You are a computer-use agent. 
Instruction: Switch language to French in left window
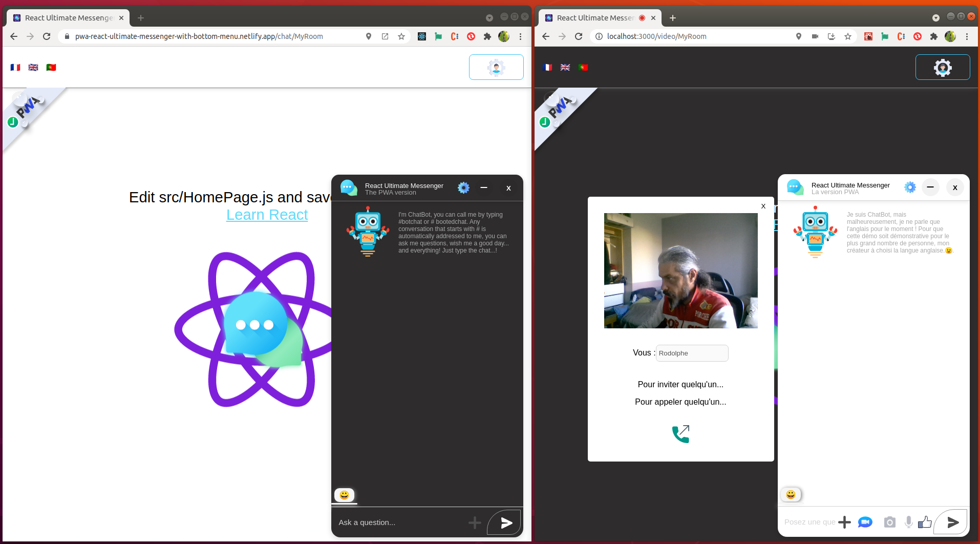coord(15,67)
